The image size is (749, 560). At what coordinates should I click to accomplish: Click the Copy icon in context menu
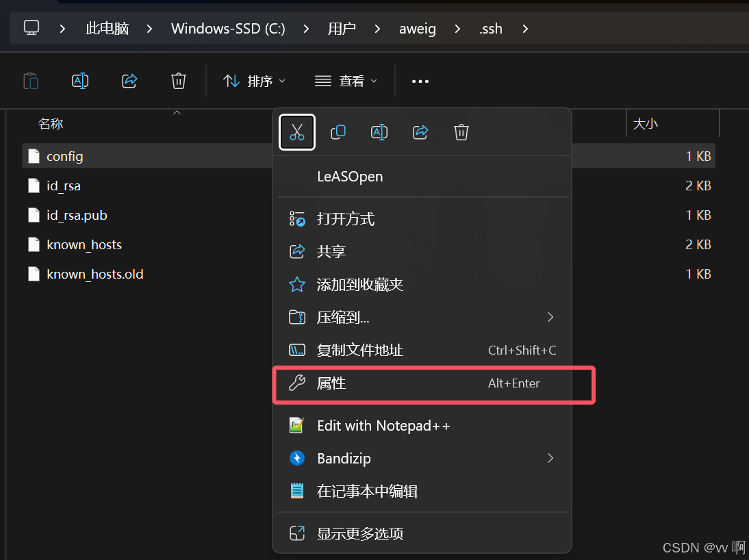(338, 132)
